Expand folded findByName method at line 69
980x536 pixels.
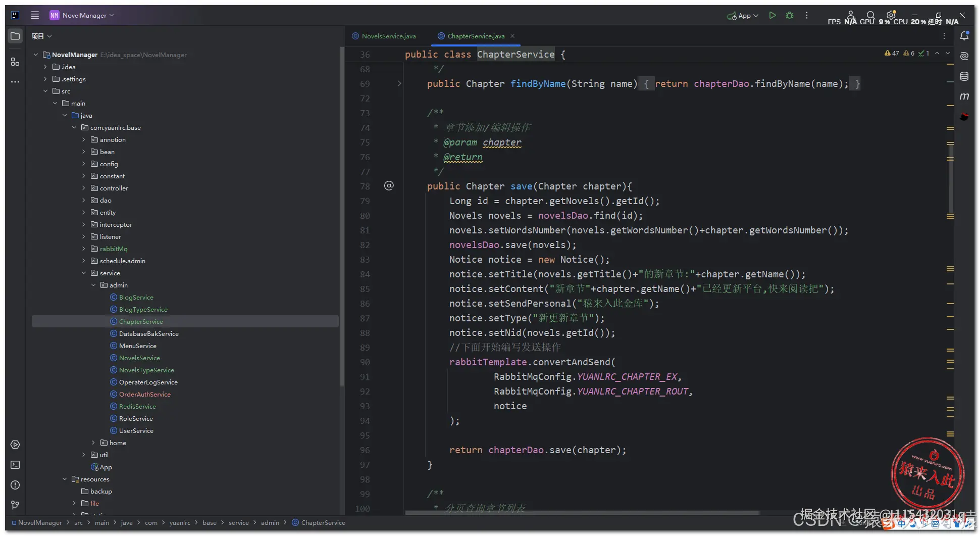tap(399, 83)
